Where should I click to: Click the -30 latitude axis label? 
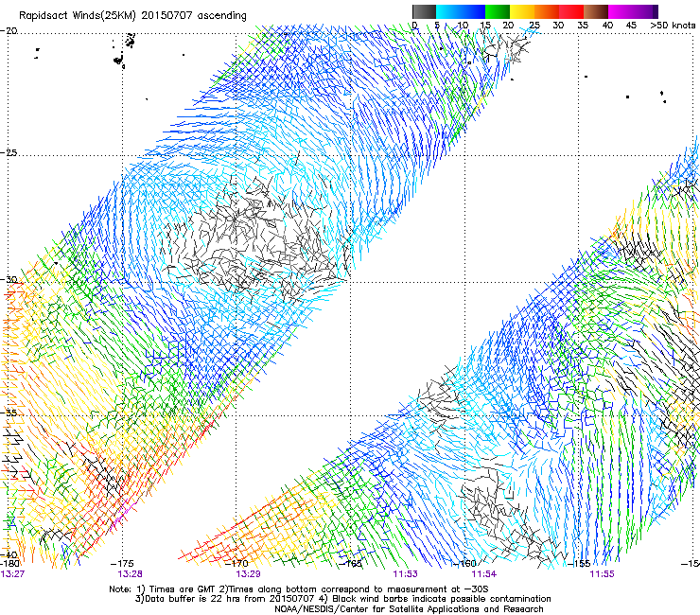coord(9,279)
